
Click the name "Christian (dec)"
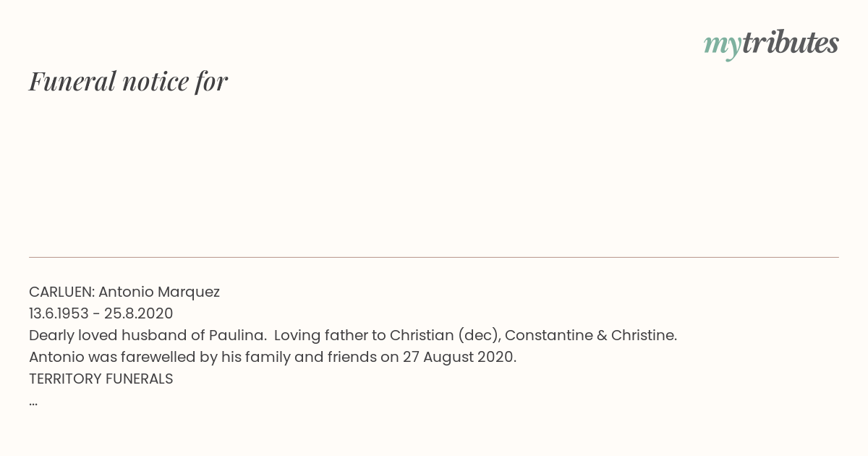click(x=445, y=335)
